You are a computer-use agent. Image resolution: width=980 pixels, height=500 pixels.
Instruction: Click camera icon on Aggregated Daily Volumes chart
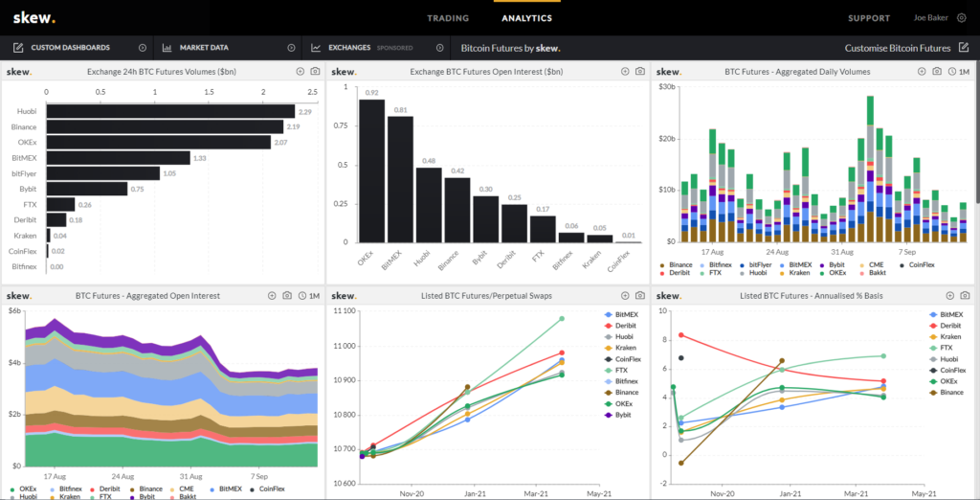coord(936,71)
